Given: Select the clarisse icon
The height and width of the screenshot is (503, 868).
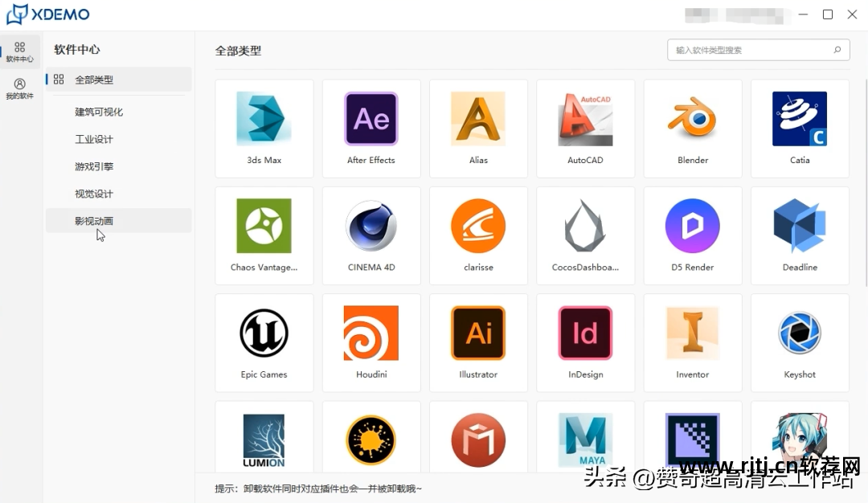Looking at the screenshot, I should point(478,226).
